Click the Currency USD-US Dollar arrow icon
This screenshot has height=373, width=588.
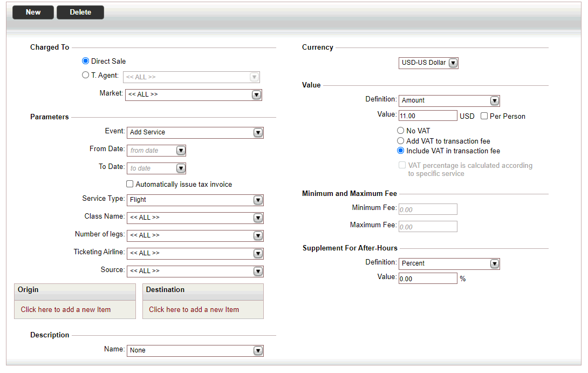click(453, 63)
